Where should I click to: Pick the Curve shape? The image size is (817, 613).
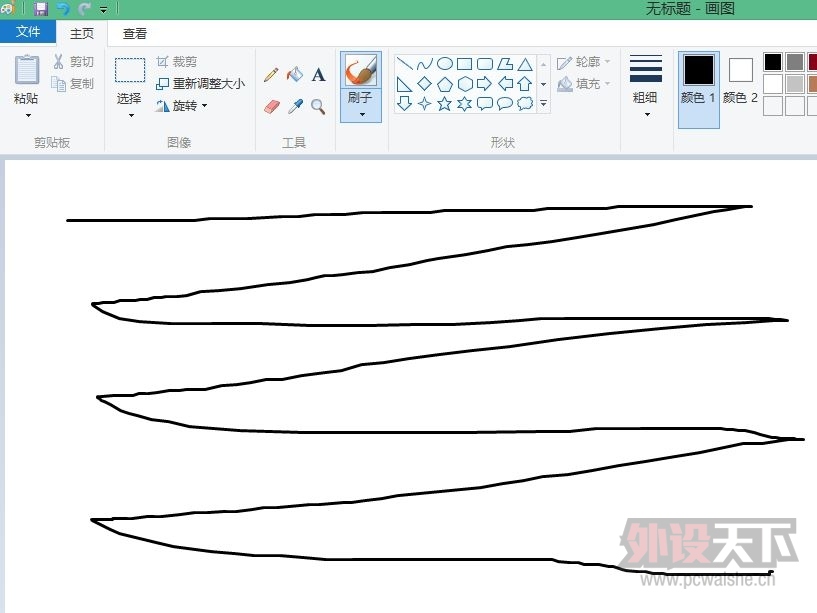click(x=425, y=64)
